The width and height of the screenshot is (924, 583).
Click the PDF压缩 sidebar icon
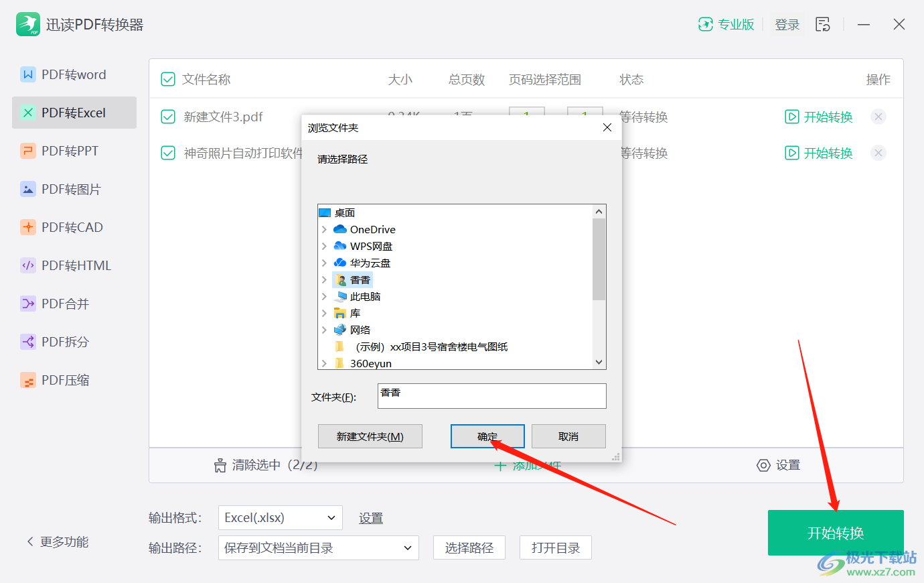(27, 380)
